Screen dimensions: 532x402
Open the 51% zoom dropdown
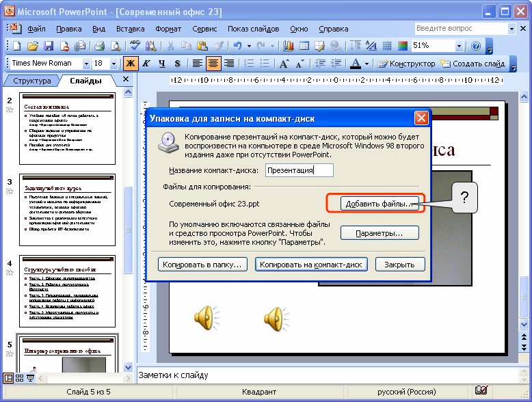point(459,46)
